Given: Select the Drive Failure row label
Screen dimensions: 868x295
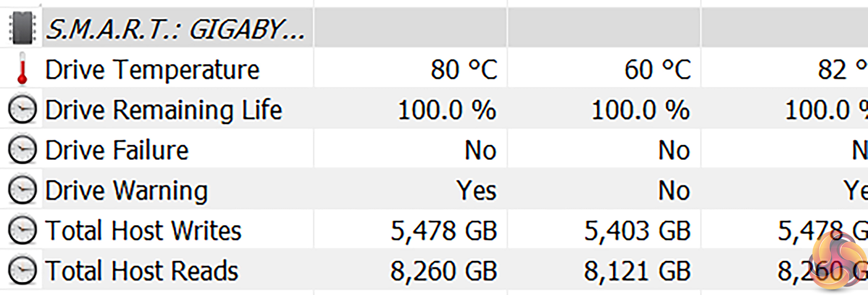Looking at the screenshot, I should click(117, 150).
